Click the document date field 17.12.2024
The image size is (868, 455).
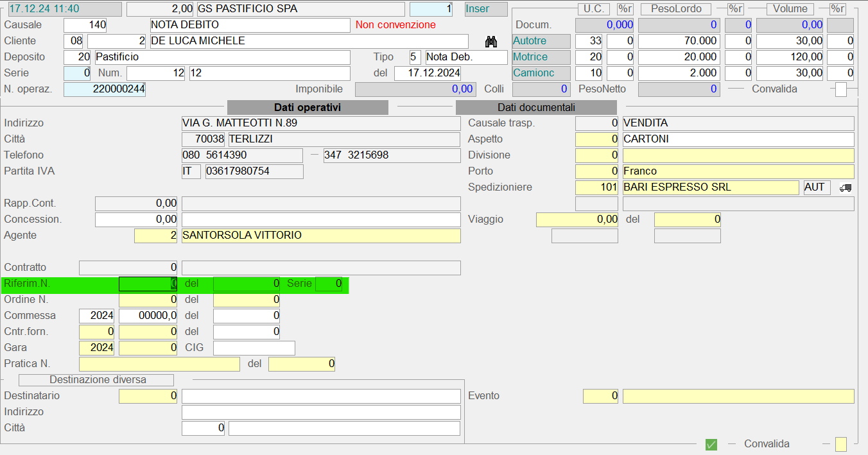point(427,73)
